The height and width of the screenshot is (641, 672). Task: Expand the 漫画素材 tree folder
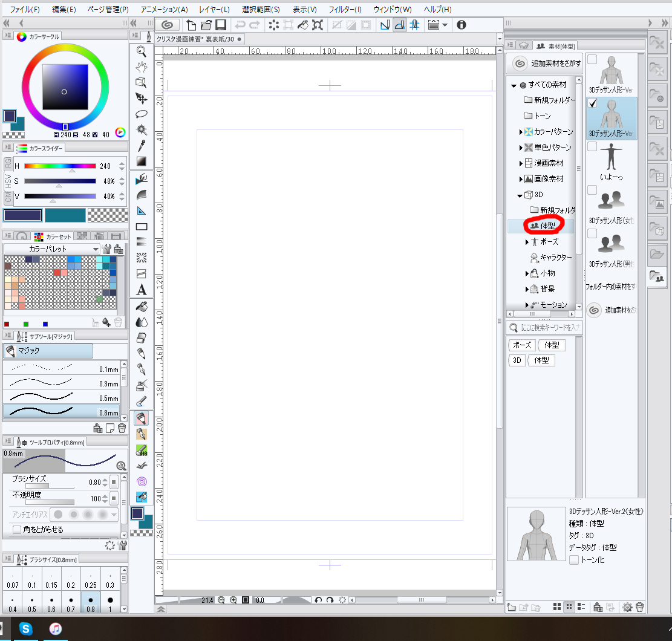[x=521, y=163]
